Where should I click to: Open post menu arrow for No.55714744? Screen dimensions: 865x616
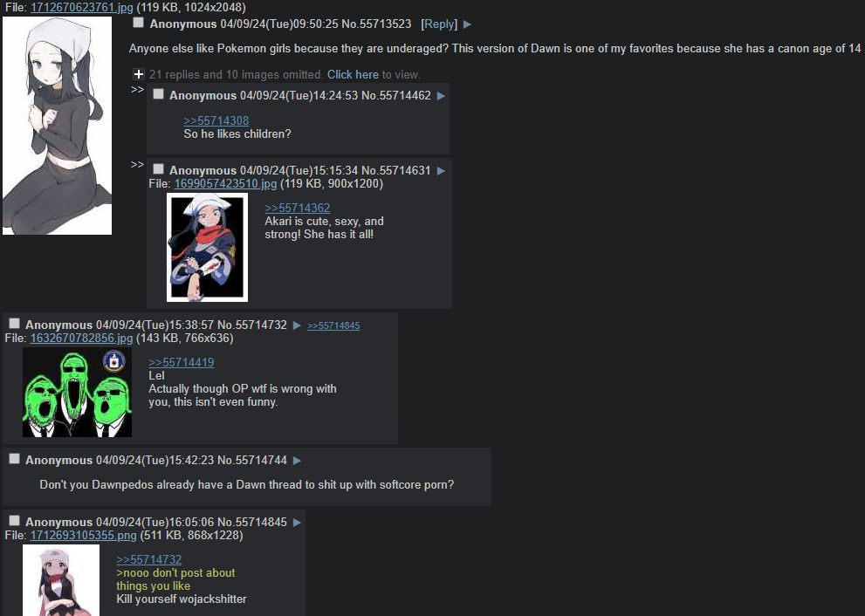tap(297, 461)
